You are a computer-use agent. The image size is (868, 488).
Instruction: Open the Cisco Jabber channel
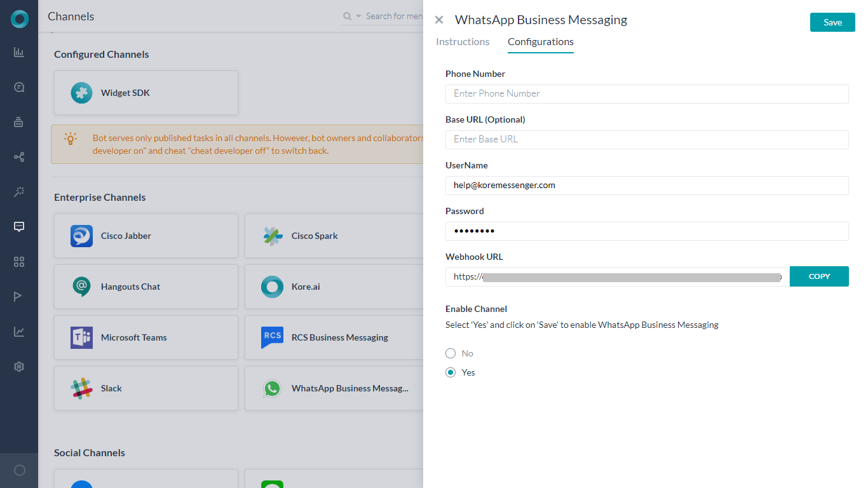146,236
